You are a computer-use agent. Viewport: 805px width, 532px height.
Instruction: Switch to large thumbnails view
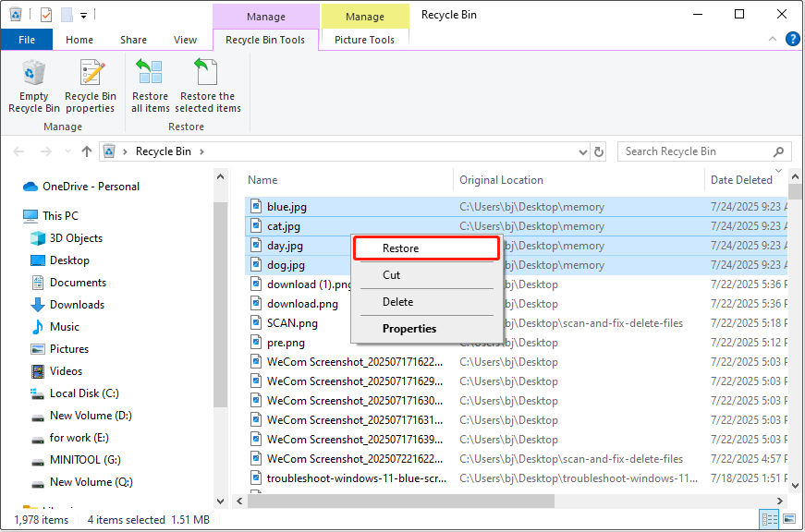[x=790, y=519]
